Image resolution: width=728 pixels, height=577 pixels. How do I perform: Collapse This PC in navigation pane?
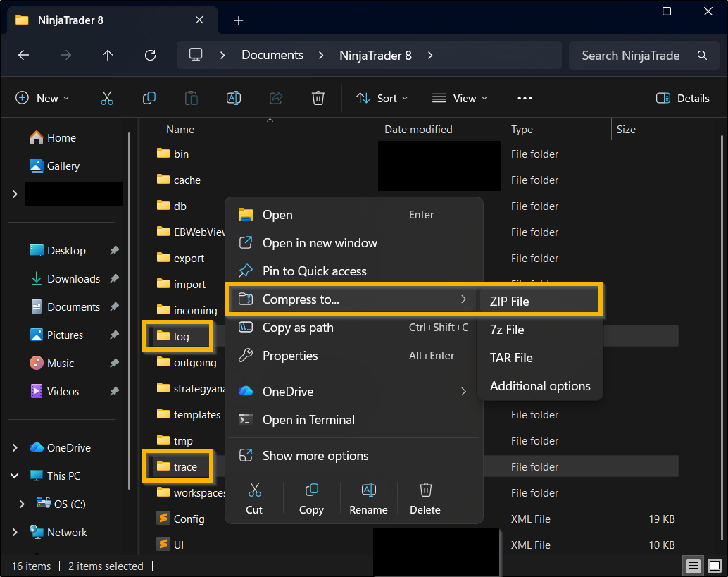(x=15, y=476)
